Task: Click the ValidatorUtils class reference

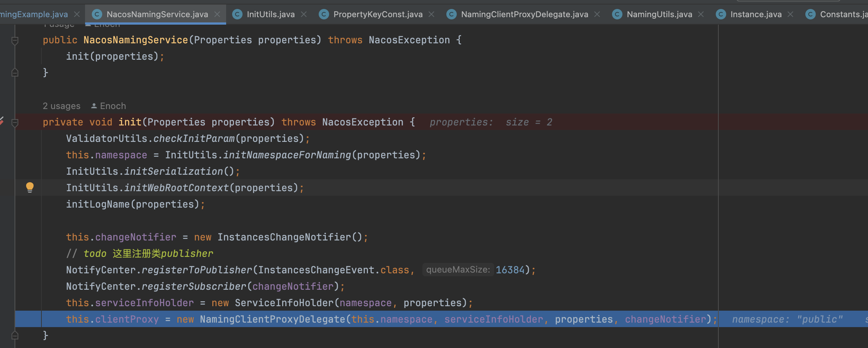Action: pos(107,139)
